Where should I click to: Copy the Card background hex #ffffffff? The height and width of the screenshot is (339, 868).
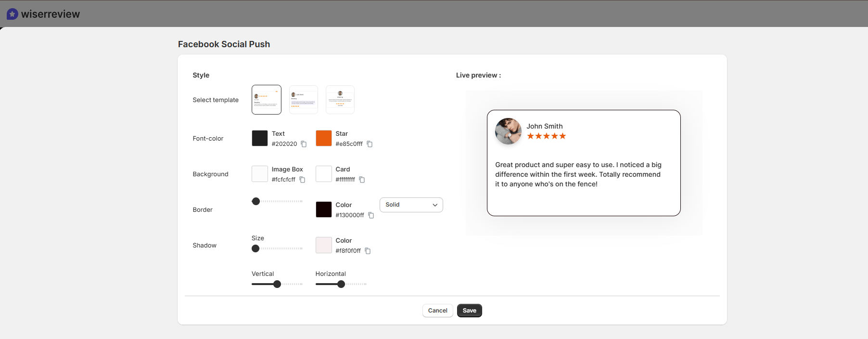pyautogui.click(x=362, y=180)
